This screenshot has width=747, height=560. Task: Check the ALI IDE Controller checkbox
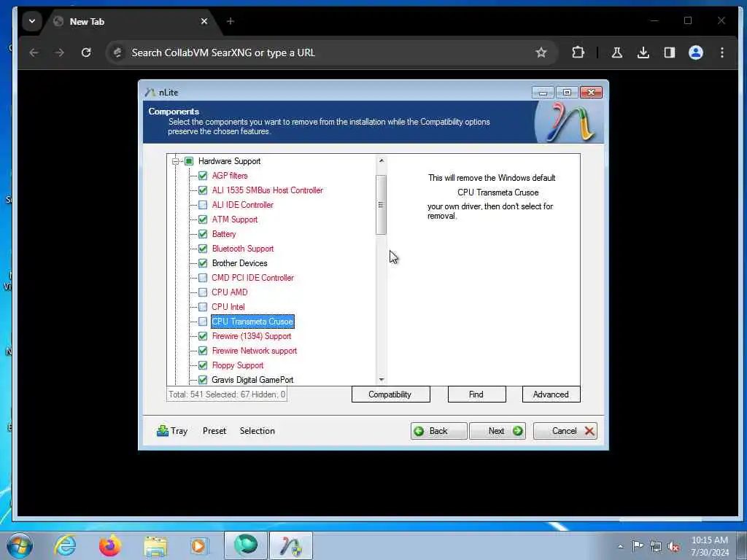pos(203,205)
